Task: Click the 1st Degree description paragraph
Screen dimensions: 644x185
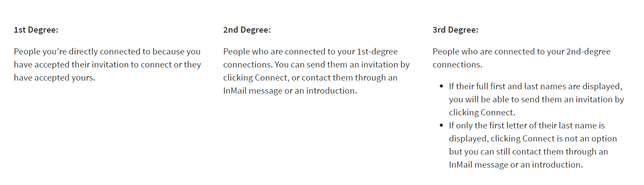Action: [x=107, y=65]
